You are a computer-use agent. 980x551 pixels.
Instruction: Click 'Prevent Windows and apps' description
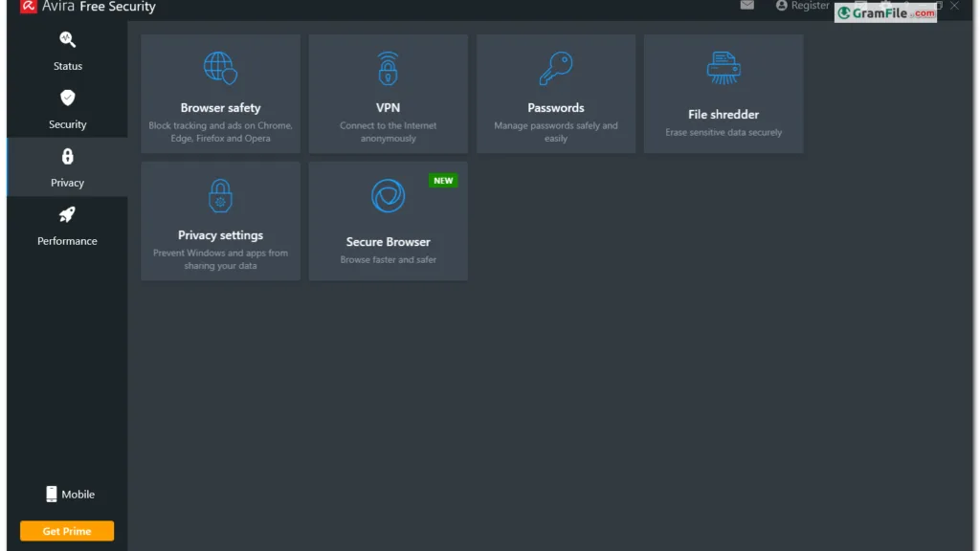click(221, 259)
